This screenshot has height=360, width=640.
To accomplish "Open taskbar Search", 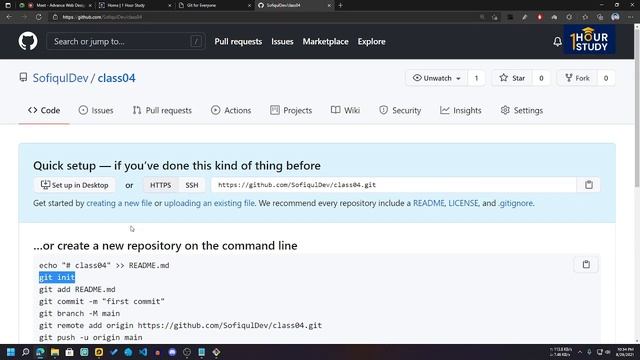I will pyautogui.click(x=25, y=352).
